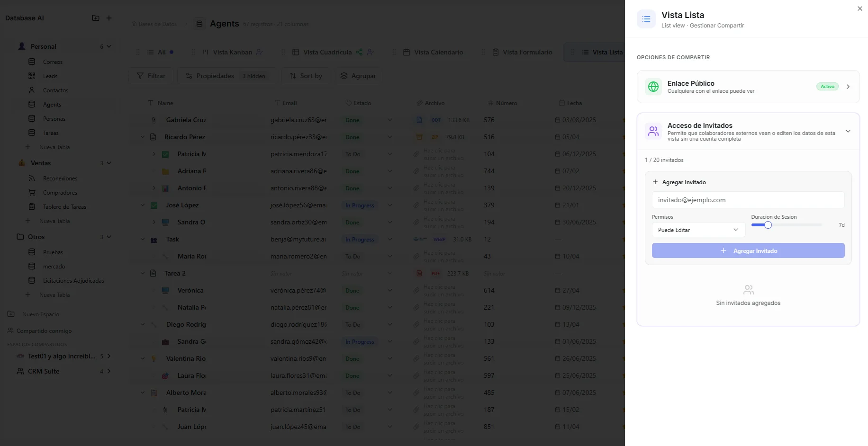Image resolution: width=868 pixels, height=446 pixels.
Task: Switch to the Vista Calendario tab
Action: [x=438, y=52]
